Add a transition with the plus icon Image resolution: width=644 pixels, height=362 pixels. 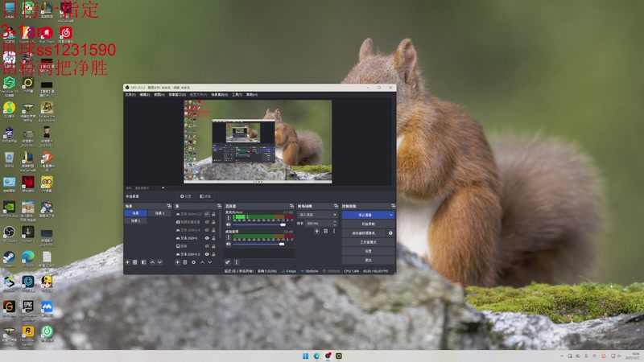(x=316, y=232)
